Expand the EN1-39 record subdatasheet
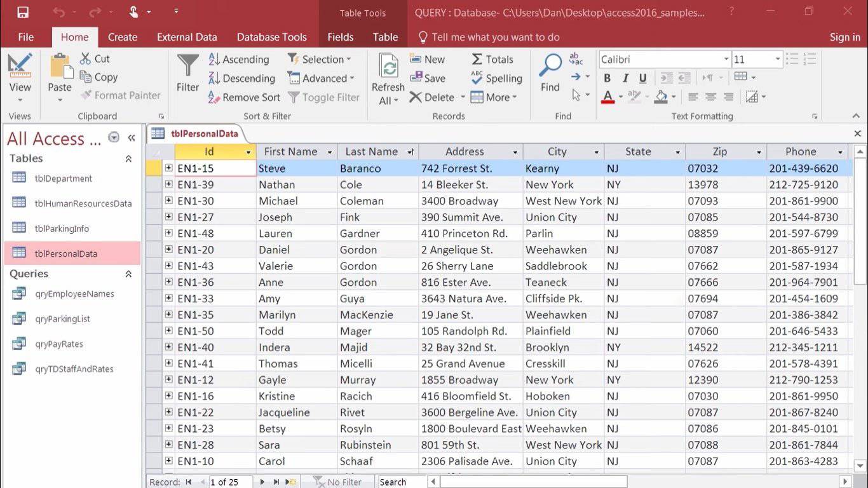 point(168,184)
